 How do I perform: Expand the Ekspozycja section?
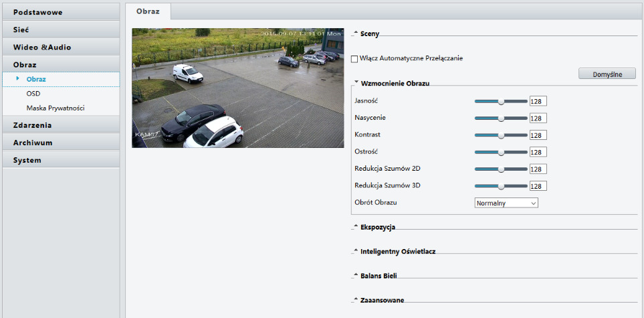coord(377,227)
